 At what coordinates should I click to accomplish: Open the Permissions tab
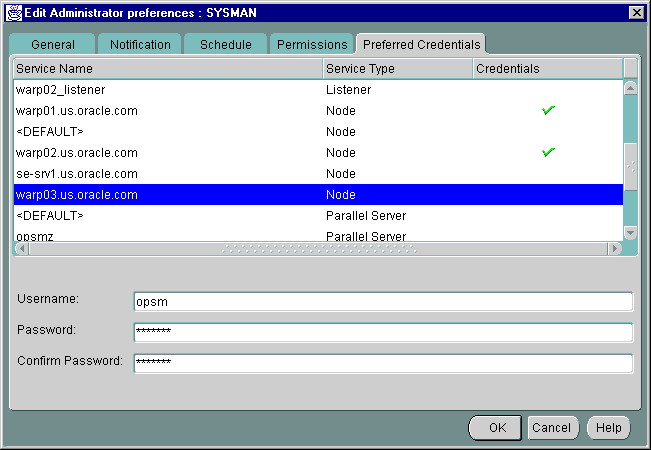point(312,45)
